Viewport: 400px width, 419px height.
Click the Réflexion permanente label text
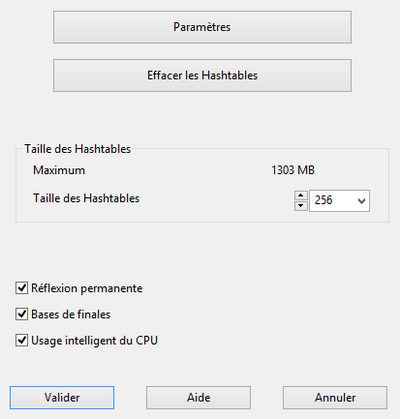pyautogui.click(x=87, y=288)
